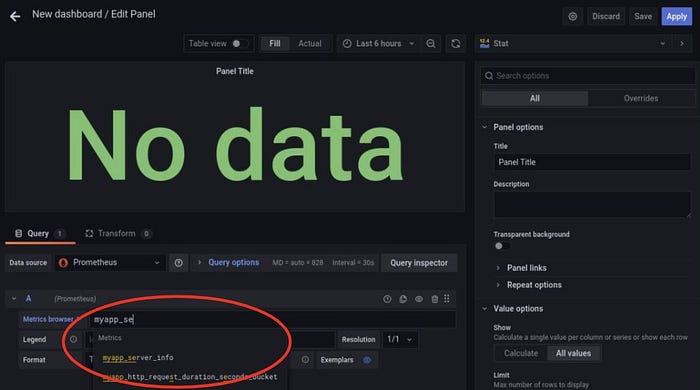Toggle the Exemplars switch
The width and height of the screenshot is (700, 390).
(x=367, y=360)
